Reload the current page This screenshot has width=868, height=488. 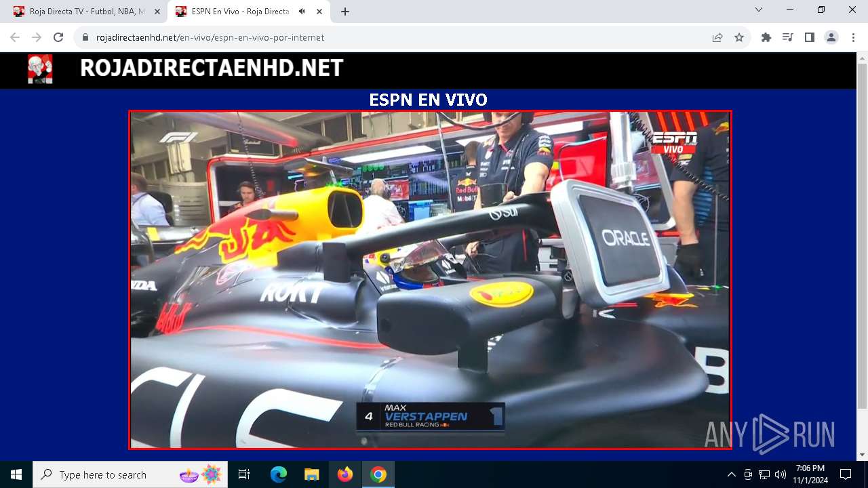(x=58, y=37)
